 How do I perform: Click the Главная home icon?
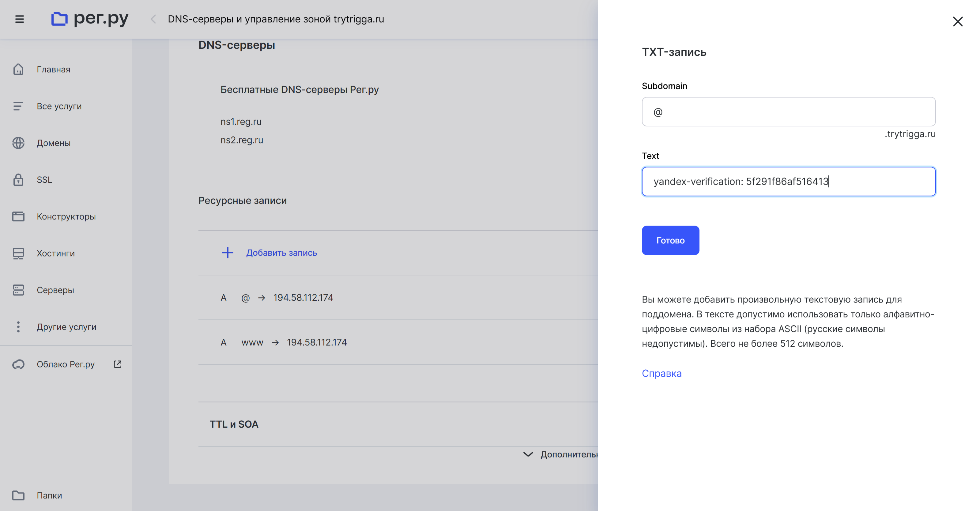point(18,69)
